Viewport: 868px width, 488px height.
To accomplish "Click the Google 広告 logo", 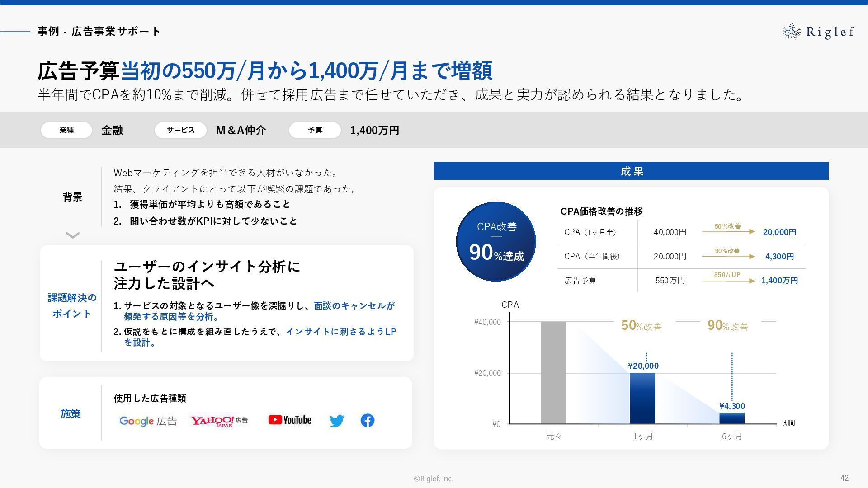I will pos(148,421).
